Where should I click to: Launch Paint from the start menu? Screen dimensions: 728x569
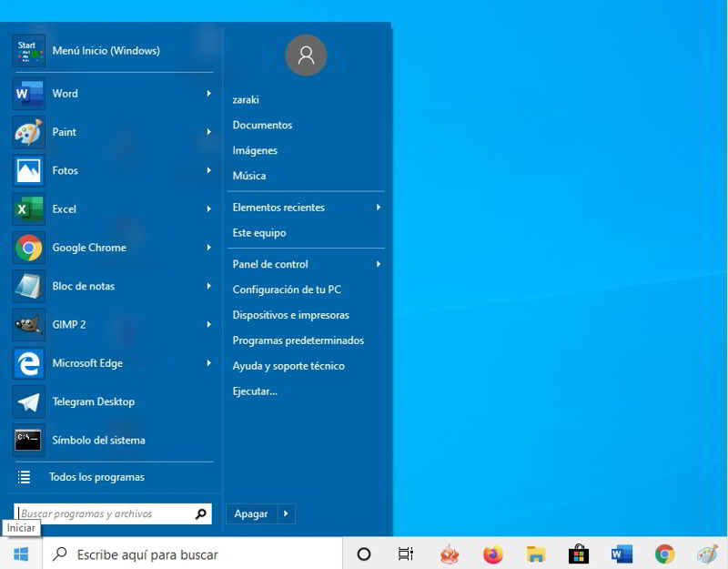(64, 132)
